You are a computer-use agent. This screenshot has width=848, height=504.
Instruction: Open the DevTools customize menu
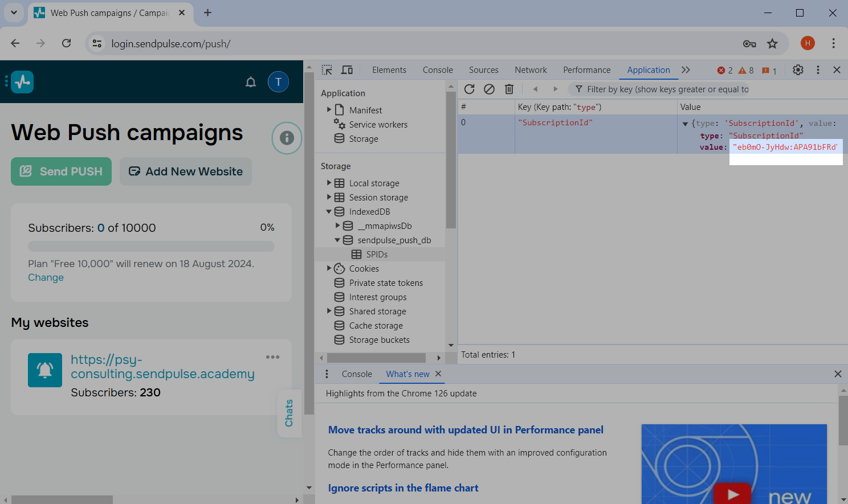[818, 70]
